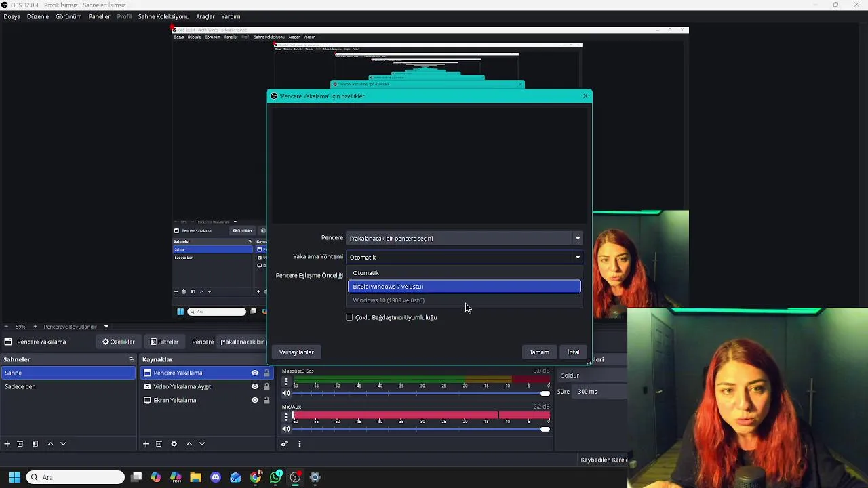Open Soldur transition dropdown
The image size is (868, 488).
tap(592, 375)
